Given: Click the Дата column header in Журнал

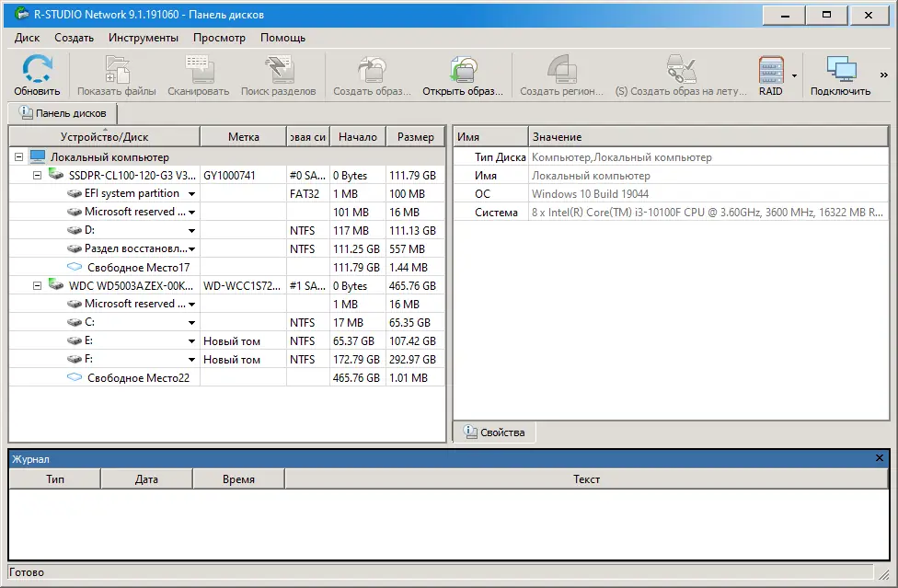Looking at the screenshot, I should point(146,479).
